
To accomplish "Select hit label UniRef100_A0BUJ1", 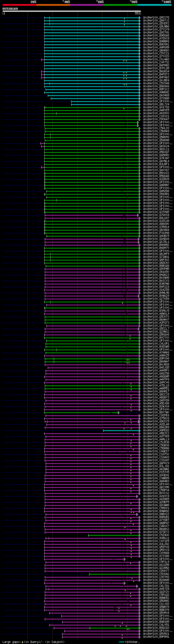I will (x=156, y=538).
